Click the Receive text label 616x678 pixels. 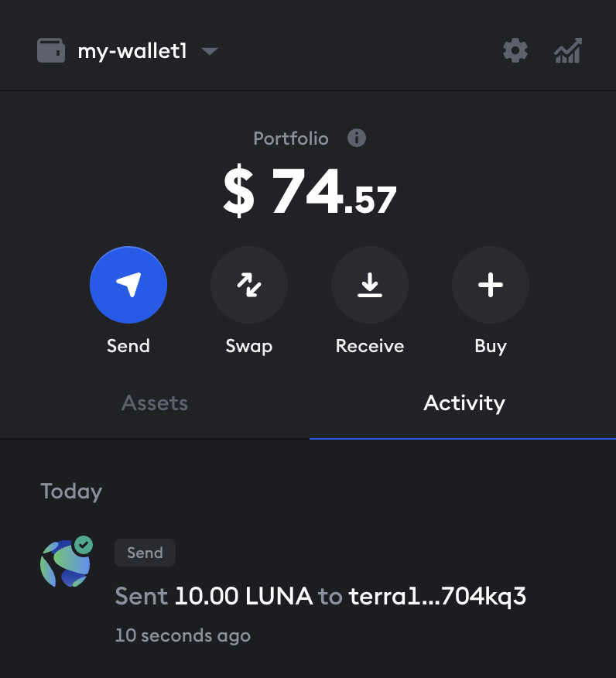point(370,346)
